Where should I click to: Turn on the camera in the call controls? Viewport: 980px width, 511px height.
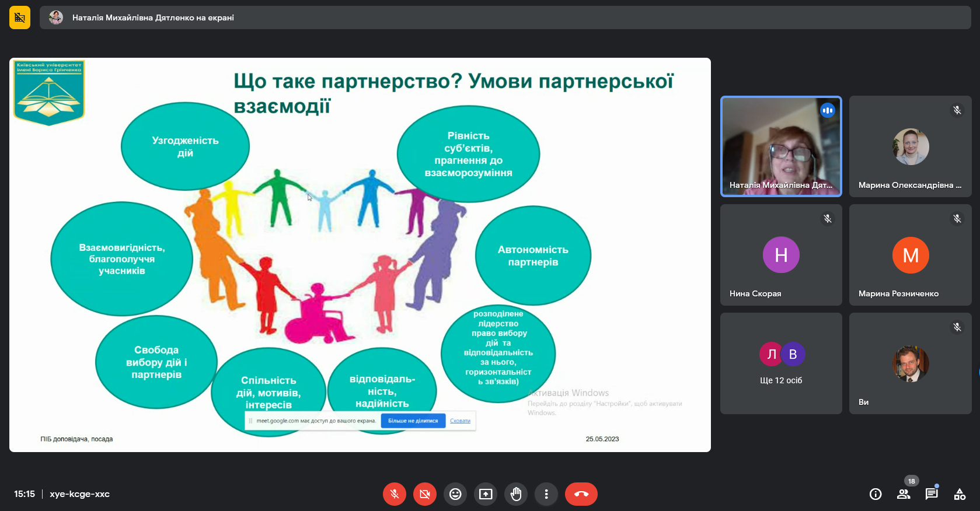click(x=425, y=494)
